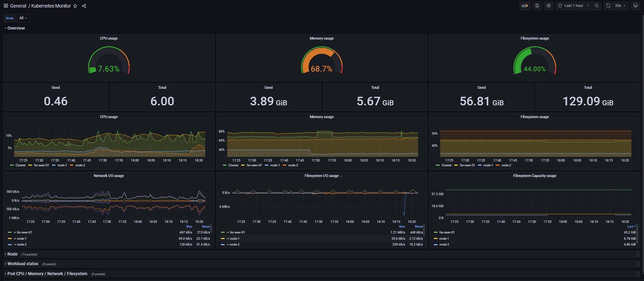Open the Last 1 hour time picker
This screenshot has width=644, height=281.
(x=573, y=6)
